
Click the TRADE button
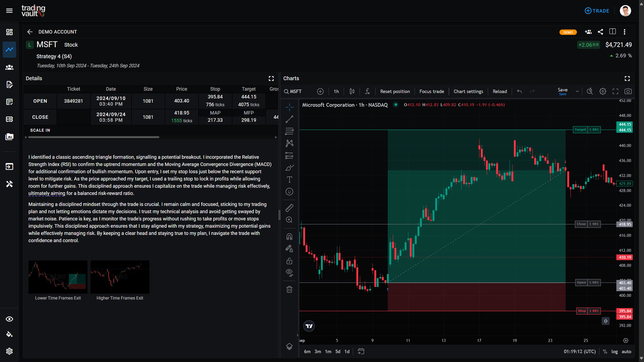point(597,10)
